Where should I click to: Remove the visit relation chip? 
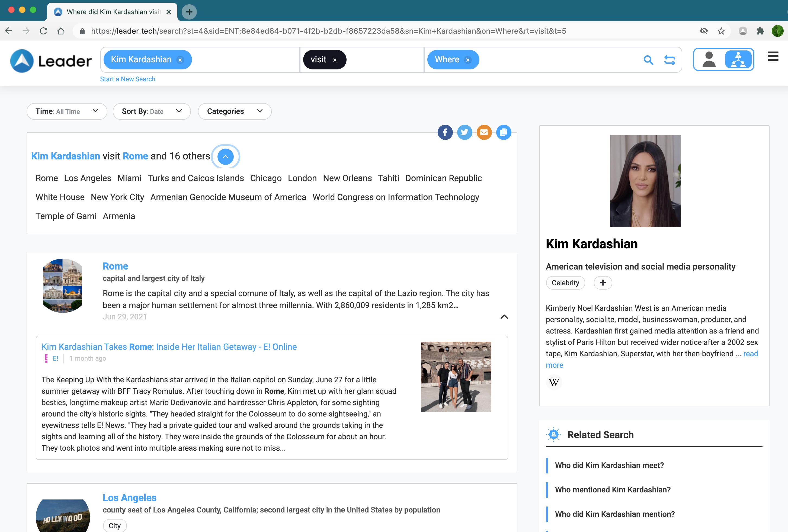coord(335,60)
